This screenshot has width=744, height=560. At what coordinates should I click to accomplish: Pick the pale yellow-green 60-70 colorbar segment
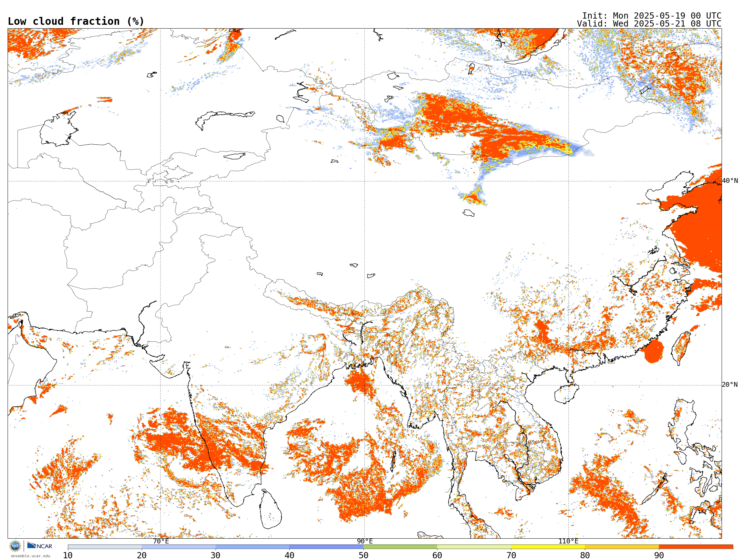point(474,547)
